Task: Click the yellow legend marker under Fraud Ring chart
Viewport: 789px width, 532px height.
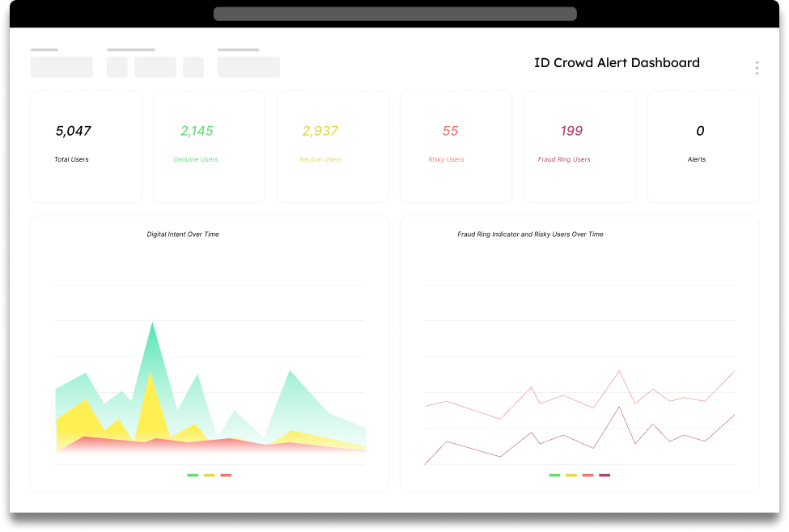Action: pyautogui.click(x=571, y=475)
